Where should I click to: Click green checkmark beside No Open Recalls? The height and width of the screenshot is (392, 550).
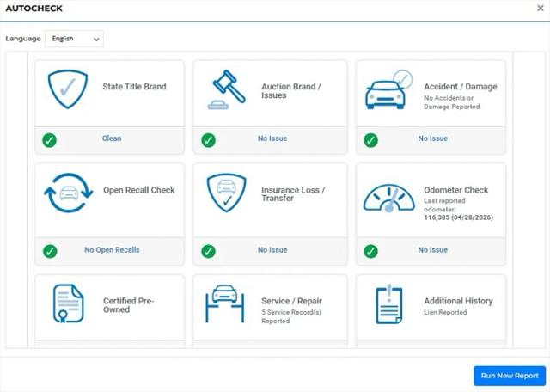[50, 251]
